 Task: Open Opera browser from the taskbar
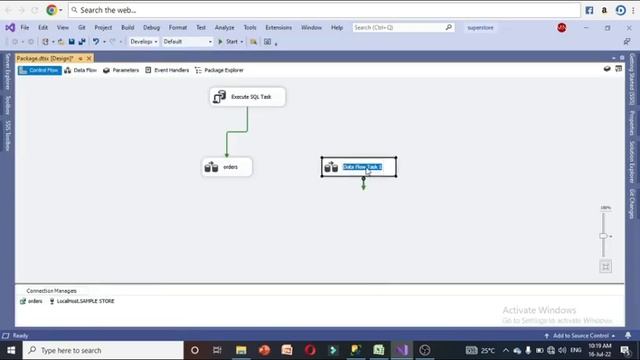click(310, 350)
